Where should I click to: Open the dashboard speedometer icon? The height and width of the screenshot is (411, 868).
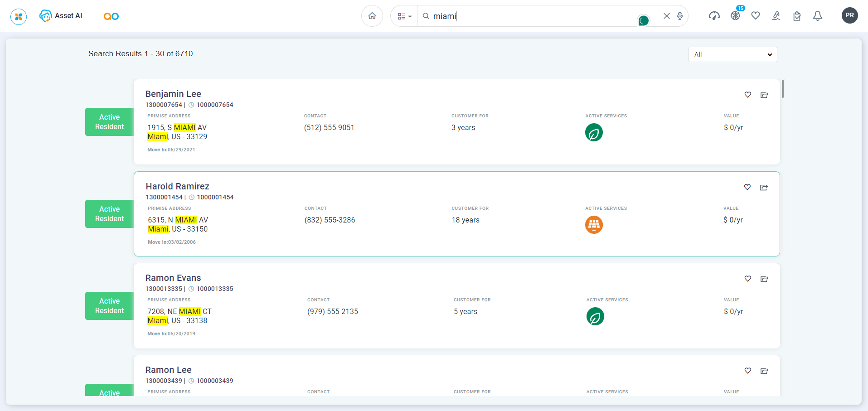pyautogui.click(x=714, y=16)
